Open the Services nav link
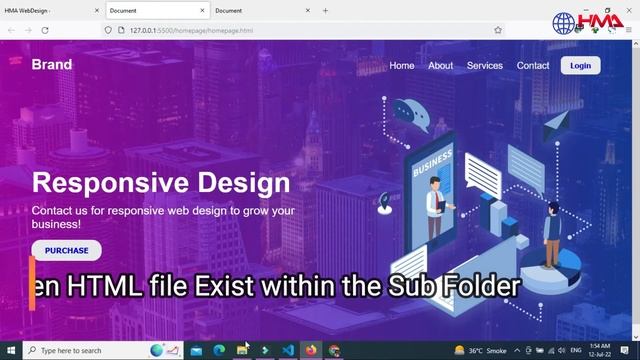Viewport: 640px width, 360px height. click(x=485, y=66)
